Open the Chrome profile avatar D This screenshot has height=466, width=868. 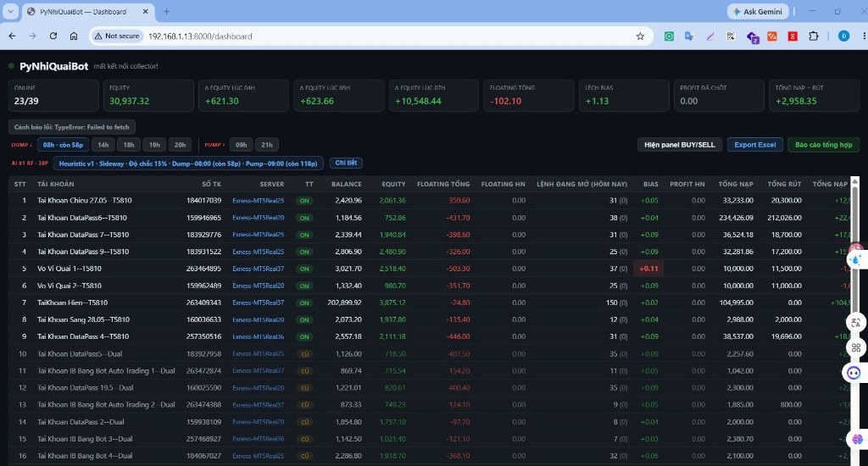point(843,36)
